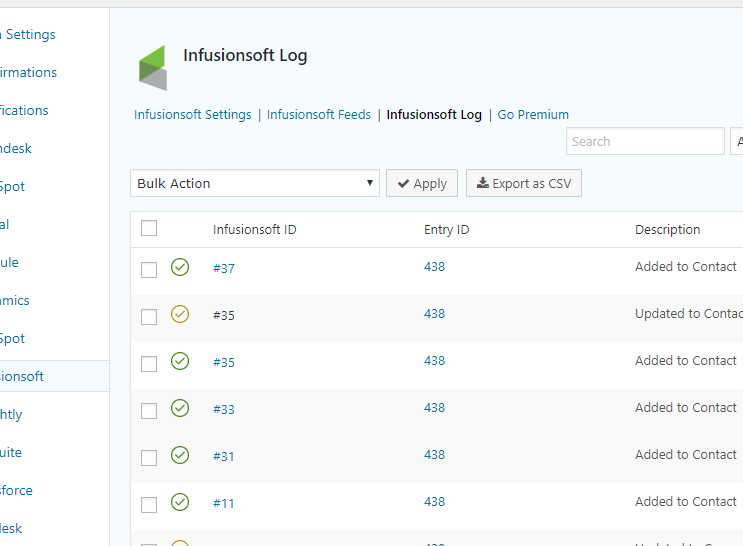Click the checkmark icon on Apply button
This screenshot has height=546, width=743.
tap(403, 183)
